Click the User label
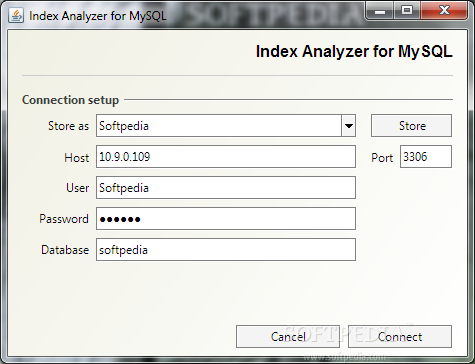 click(x=77, y=188)
